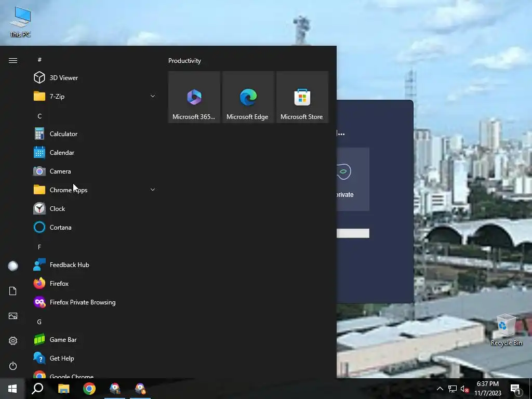Open 3D Viewer from the app list

pos(95,78)
